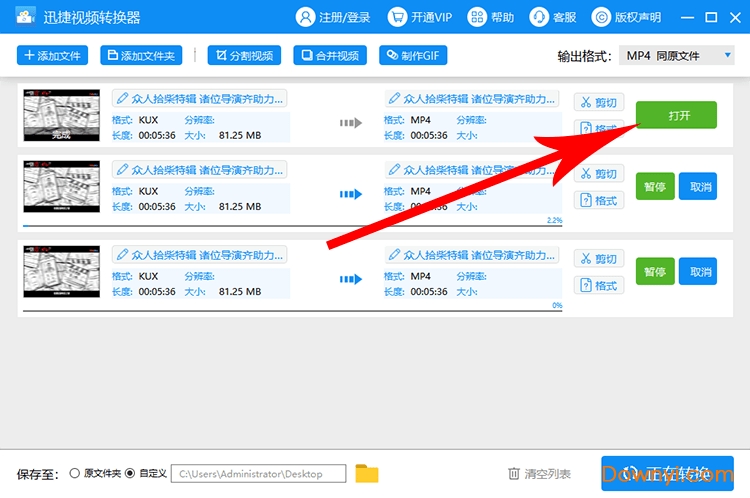
Task: Click 清空列表 to clear the list
Action: click(x=540, y=474)
